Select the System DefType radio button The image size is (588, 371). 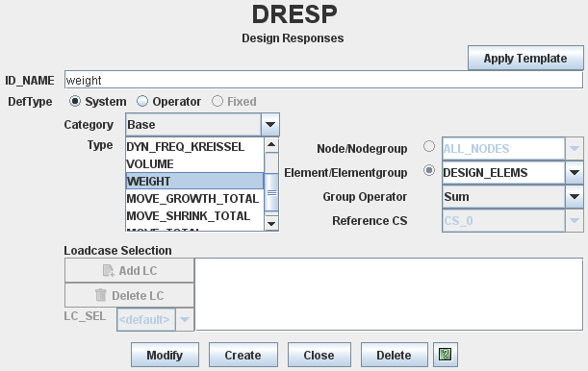(x=75, y=102)
